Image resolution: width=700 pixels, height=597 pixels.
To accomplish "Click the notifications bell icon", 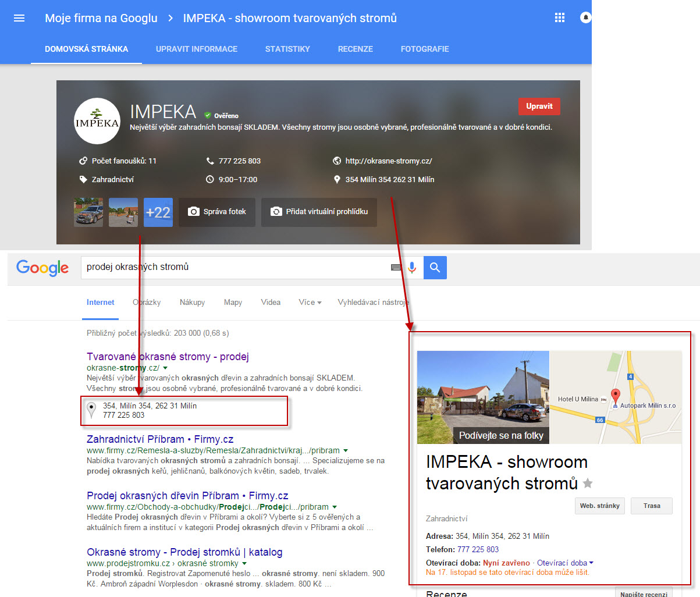I will click(x=585, y=18).
